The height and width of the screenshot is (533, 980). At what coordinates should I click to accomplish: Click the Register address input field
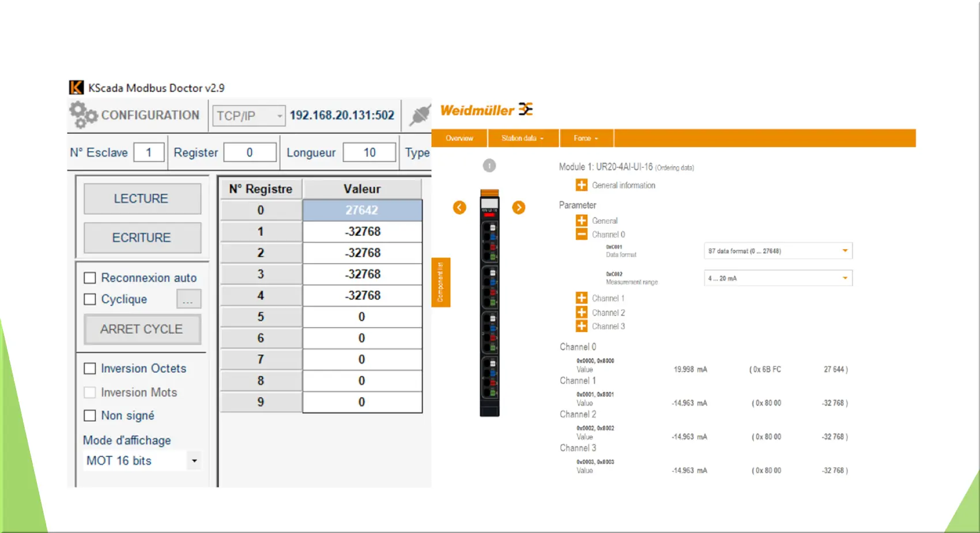(x=250, y=152)
